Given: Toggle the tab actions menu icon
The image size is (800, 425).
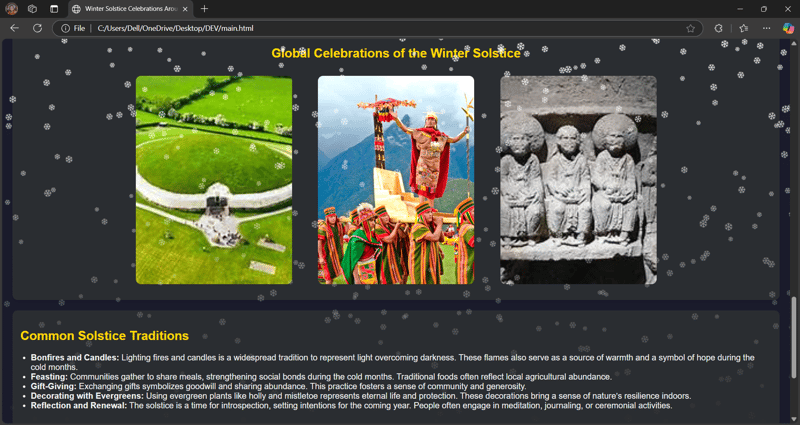Looking at the screenshot, I should click(54, 9).
